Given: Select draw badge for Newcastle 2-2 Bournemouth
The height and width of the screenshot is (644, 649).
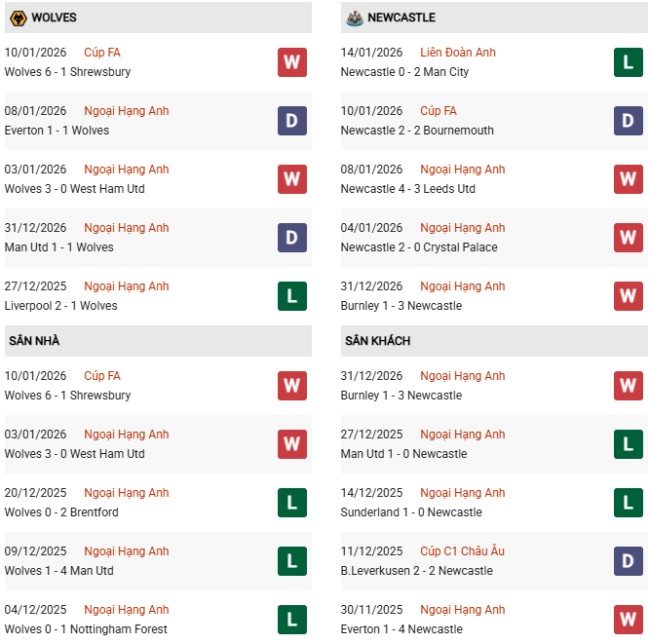Looking at the screenshot, I should point(628,121).
